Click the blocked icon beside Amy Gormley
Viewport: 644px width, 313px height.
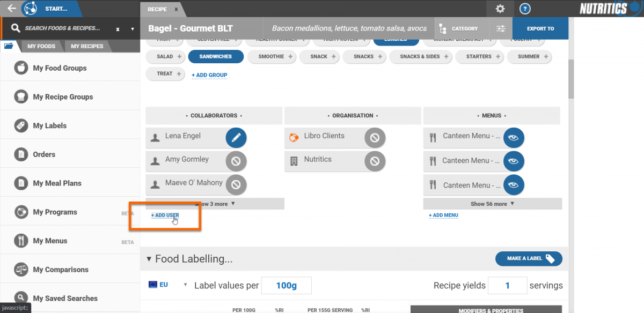coord(236,161)
